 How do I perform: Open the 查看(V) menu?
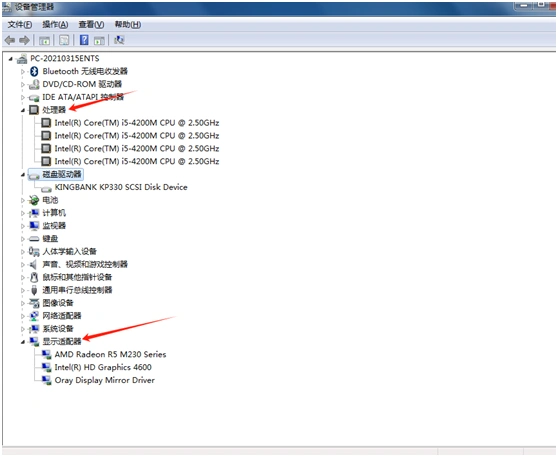(x=91, y=25)
